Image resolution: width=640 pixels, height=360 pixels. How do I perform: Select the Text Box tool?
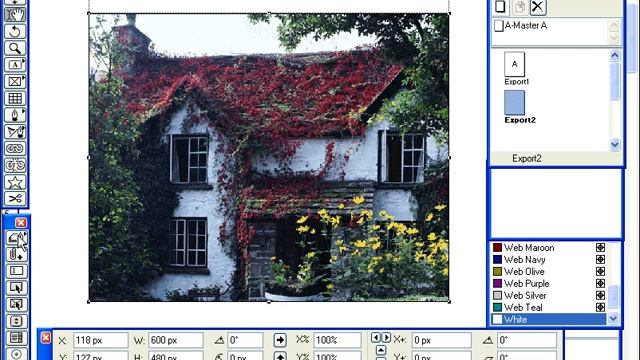(15, 65)
